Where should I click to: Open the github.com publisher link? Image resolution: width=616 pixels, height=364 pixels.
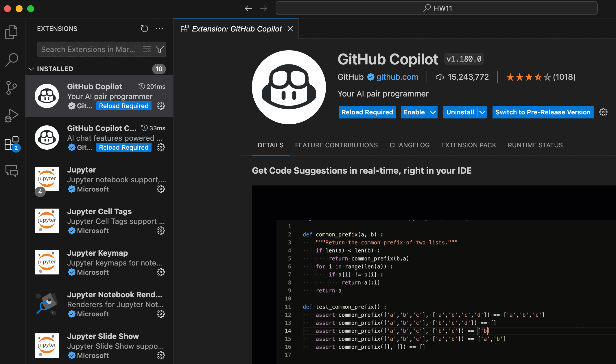pos(397,77)
